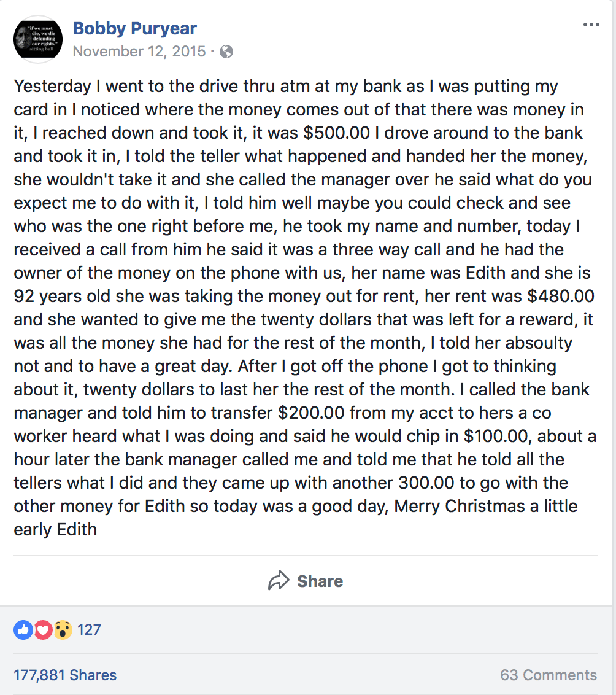The image size is (616, 695).
Task: Open the Bobby Puryear profile name link
Action: pyautogui.click(x=134, y=28)
